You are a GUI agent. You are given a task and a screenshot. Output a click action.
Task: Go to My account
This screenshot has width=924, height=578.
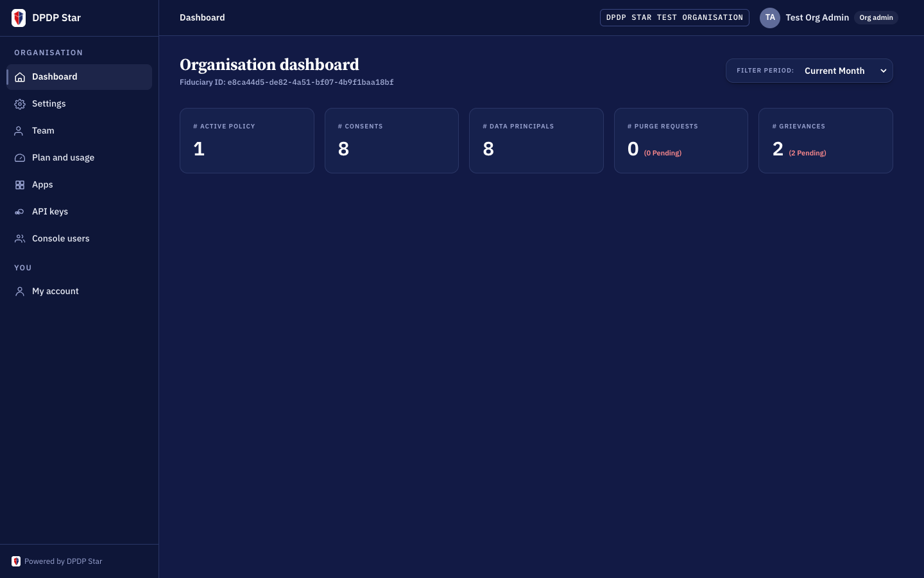(80, 292)
